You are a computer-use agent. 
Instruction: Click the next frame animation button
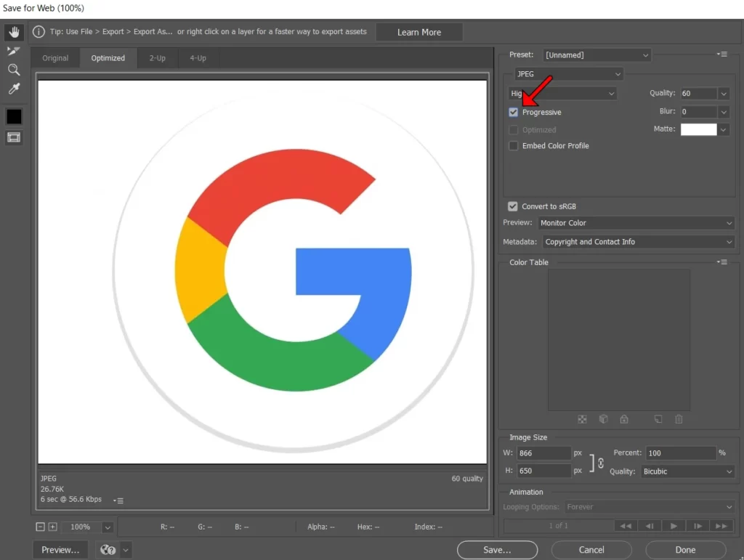tap(697, 526)
